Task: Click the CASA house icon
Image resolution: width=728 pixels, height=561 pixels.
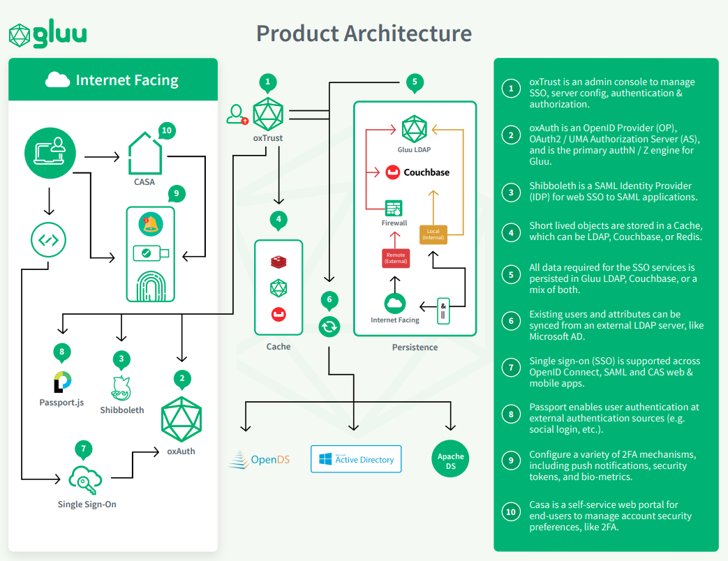Action: [144, 154]
